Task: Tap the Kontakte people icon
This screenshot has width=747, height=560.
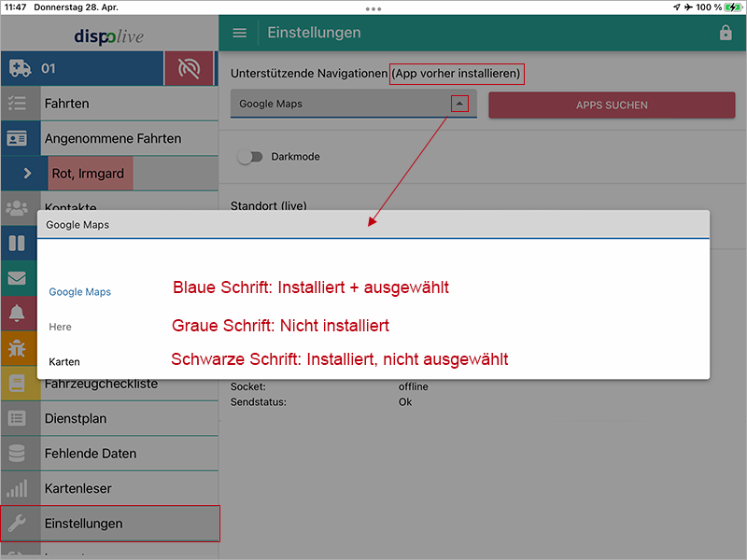Action: click(17, 208)
